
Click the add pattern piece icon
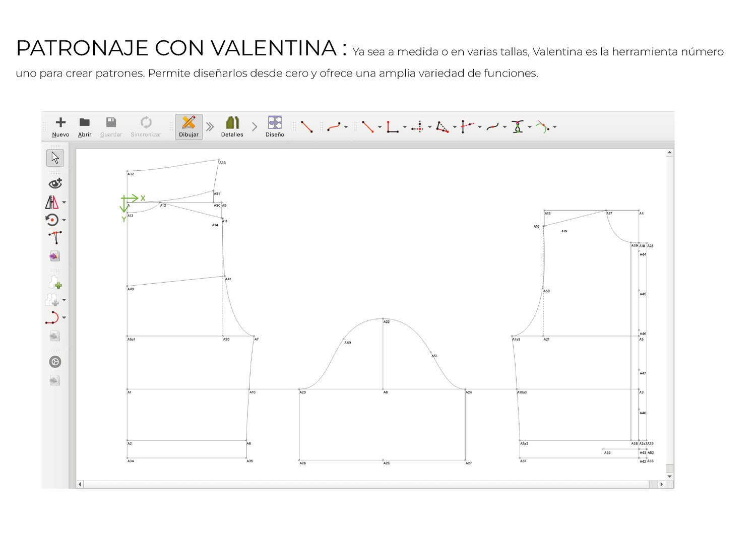55,282
